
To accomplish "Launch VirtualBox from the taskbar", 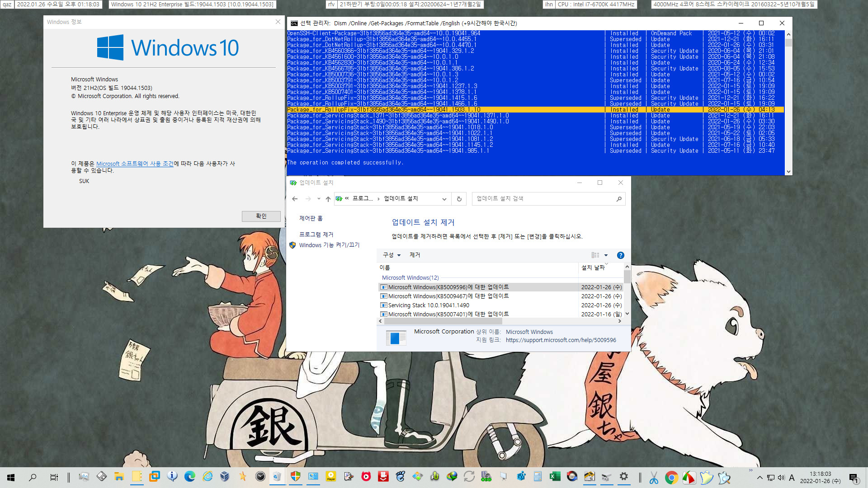I will [225, 477].
